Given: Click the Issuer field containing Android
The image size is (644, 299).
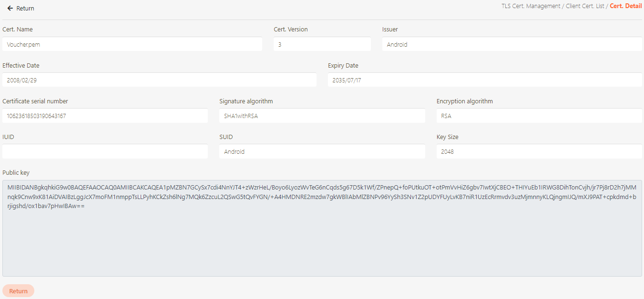Looking at the screenshot, I should coord(511,44).
